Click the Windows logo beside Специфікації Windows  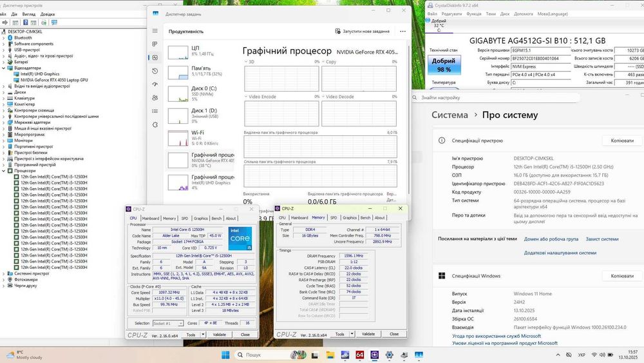pyautogui.click(x=442, y=276)
